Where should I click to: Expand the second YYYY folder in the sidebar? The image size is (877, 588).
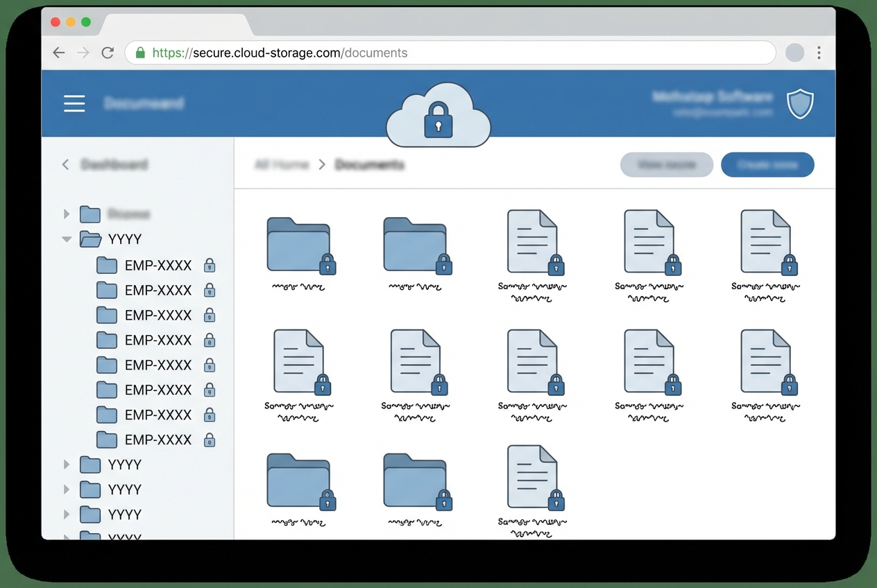click(66, 465)
